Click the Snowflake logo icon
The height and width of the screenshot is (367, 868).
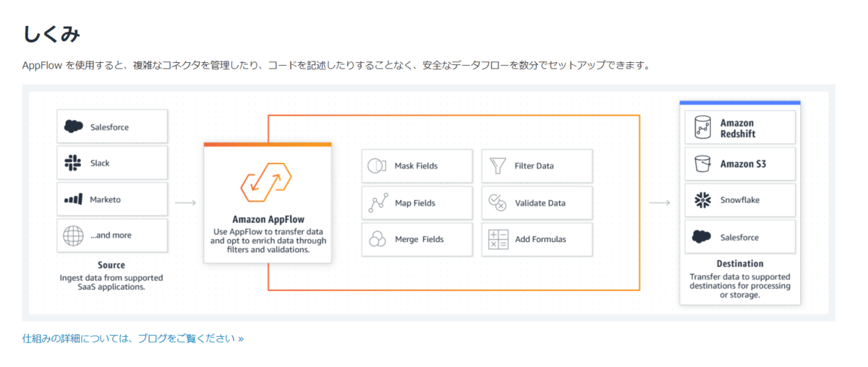point(702,200)
